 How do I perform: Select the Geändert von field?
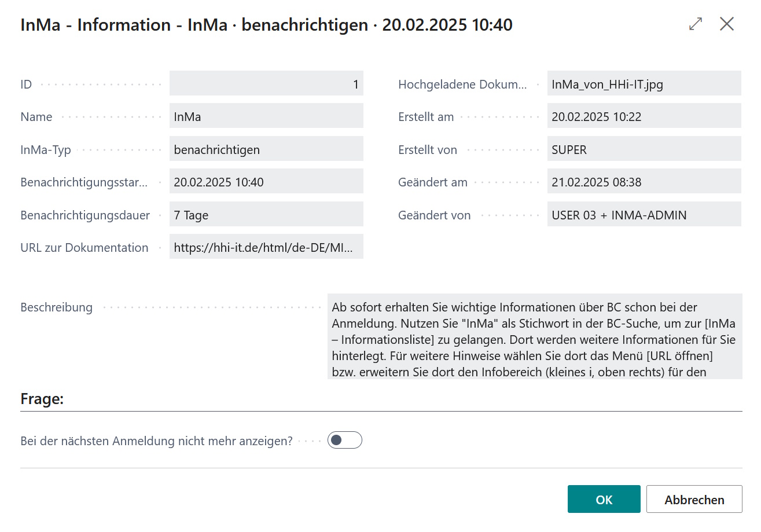(644, 214)
